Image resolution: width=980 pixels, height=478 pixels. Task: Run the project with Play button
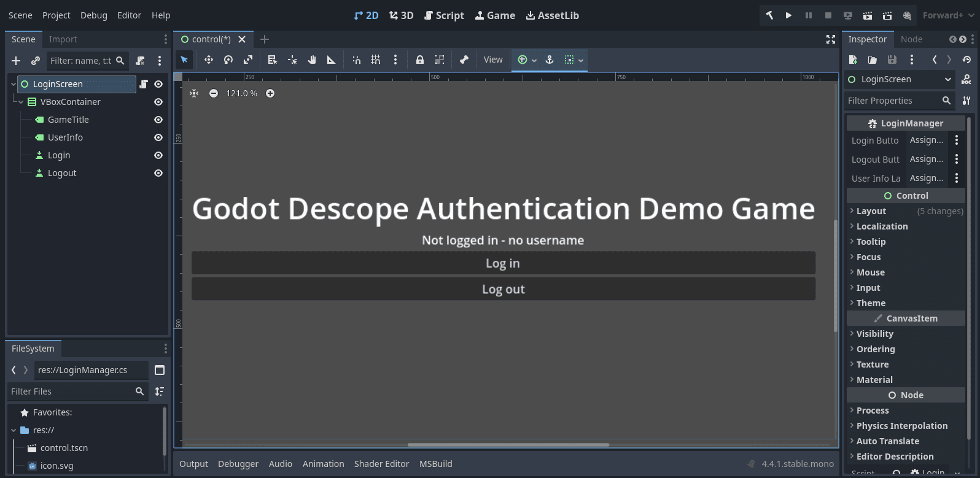(788, 15)
